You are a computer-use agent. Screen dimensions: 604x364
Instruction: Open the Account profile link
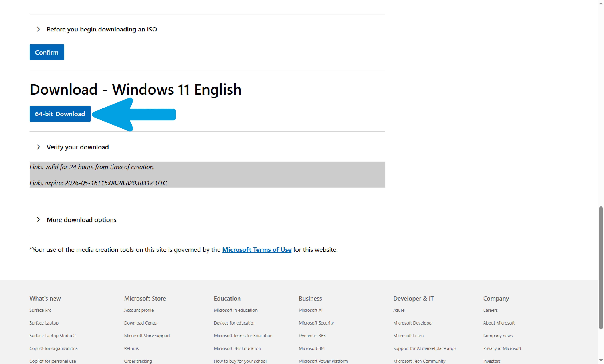coord(139,310)
